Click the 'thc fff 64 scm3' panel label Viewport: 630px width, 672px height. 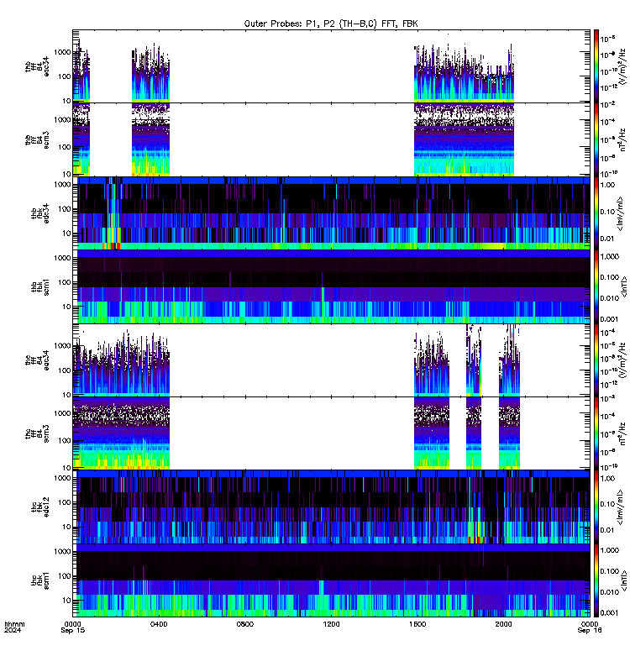(37, 433)
